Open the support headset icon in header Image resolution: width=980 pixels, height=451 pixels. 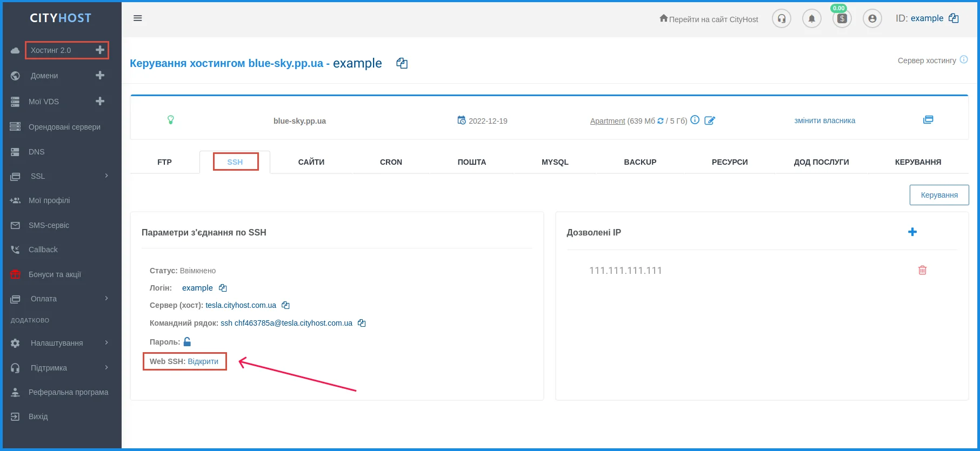(x=782, y=18)
